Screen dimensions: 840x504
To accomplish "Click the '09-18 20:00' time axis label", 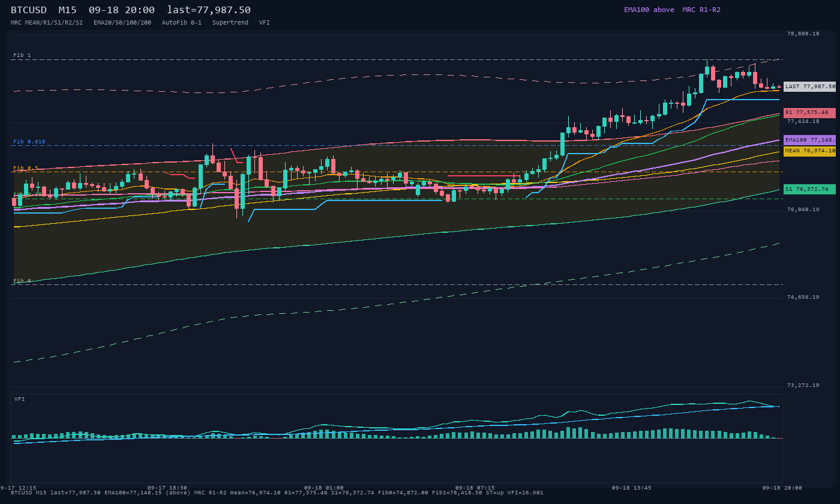I will 782,488.
